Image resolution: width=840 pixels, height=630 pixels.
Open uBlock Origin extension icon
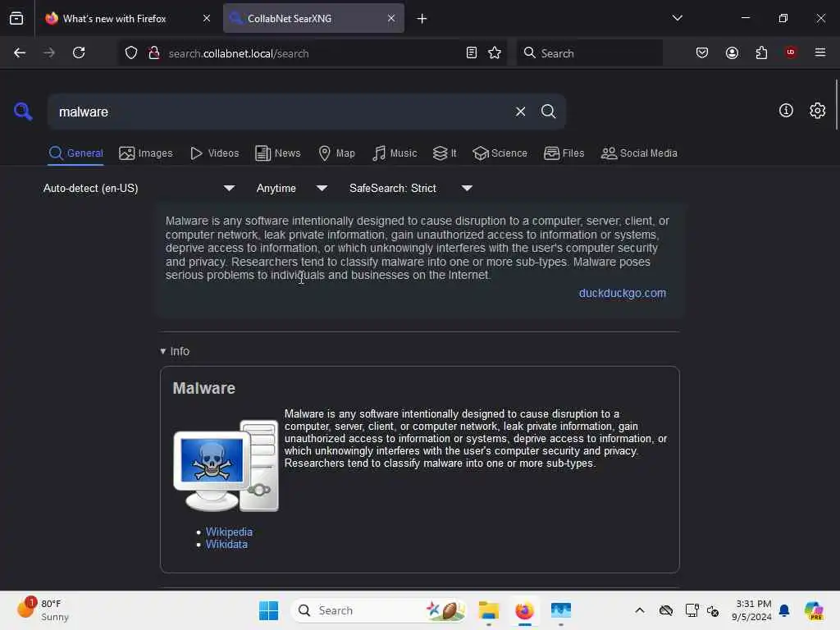791,52
